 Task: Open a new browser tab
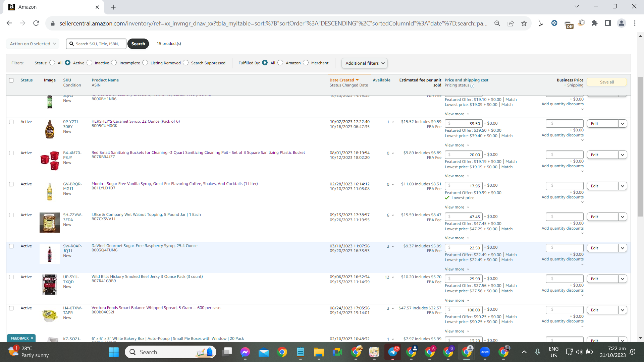113,7
